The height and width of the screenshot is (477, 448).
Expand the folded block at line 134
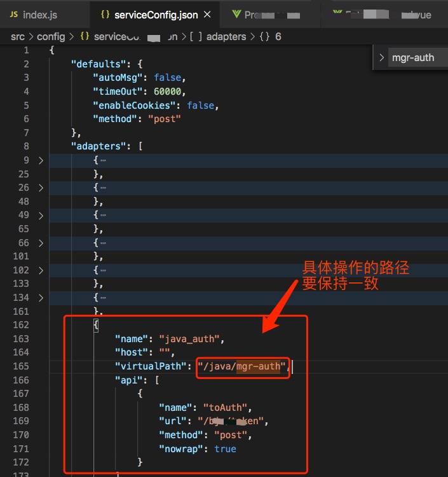coord(41,298)
